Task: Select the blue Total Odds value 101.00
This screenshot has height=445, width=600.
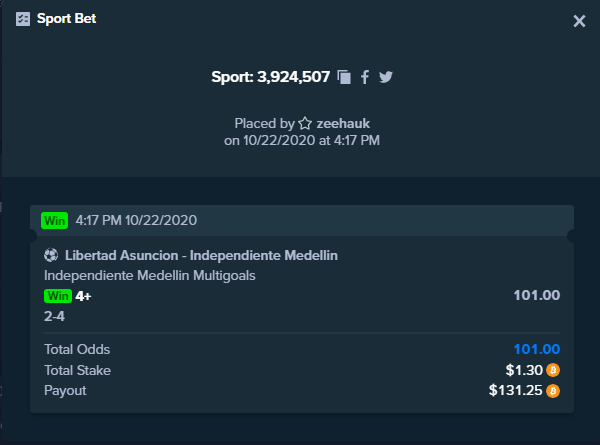Action: [537, 349]
